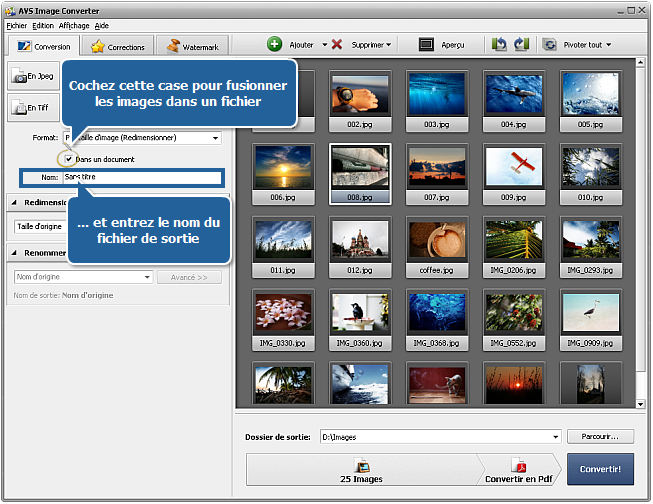Click the red Supprimer X icon
653x504 pixels.
point(337,45)
